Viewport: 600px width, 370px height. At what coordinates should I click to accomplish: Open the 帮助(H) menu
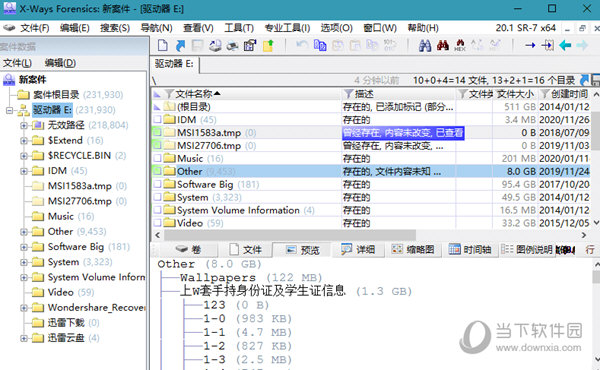pyautogui.click(x=423, y=28)
